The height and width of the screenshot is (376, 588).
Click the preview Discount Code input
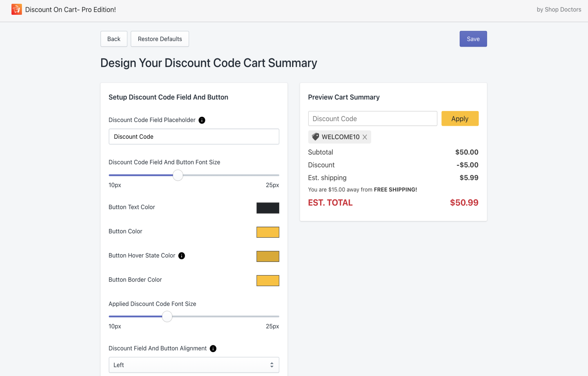pyautogui.click(x=372, y=119)
